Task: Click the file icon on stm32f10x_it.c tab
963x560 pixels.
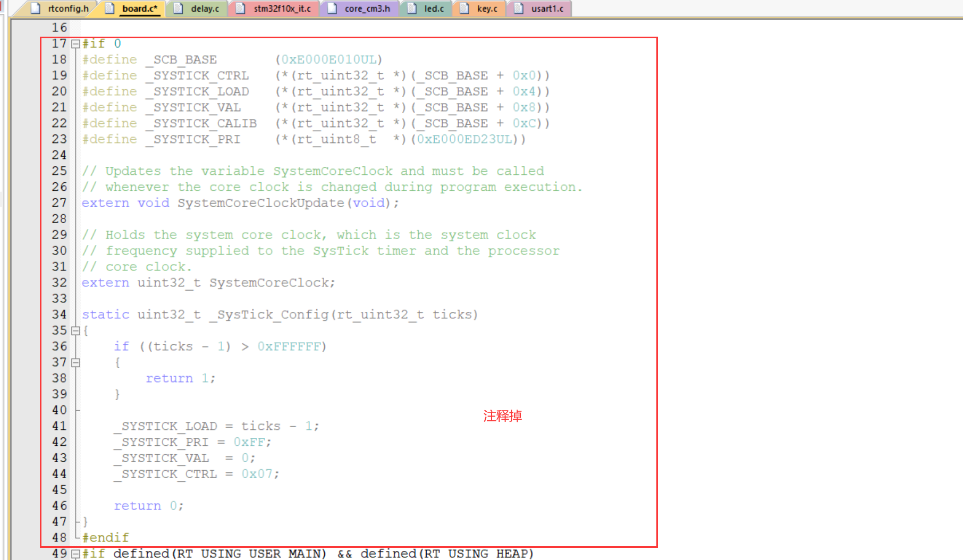Action: [x=241, y=9]
